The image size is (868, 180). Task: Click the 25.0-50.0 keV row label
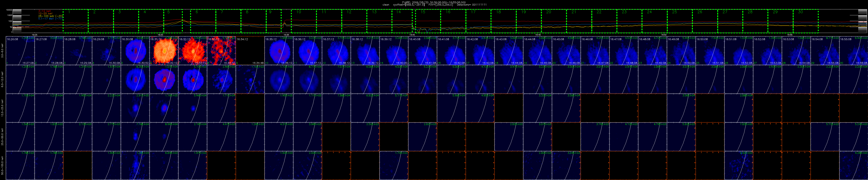[3, 136]
